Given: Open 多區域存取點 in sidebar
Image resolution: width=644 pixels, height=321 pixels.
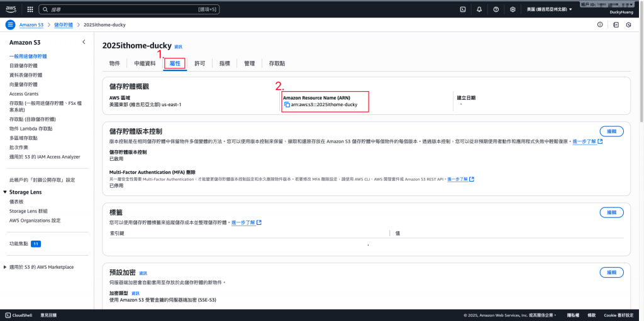Looking at the screenshot, I should (x=23, y=138).
